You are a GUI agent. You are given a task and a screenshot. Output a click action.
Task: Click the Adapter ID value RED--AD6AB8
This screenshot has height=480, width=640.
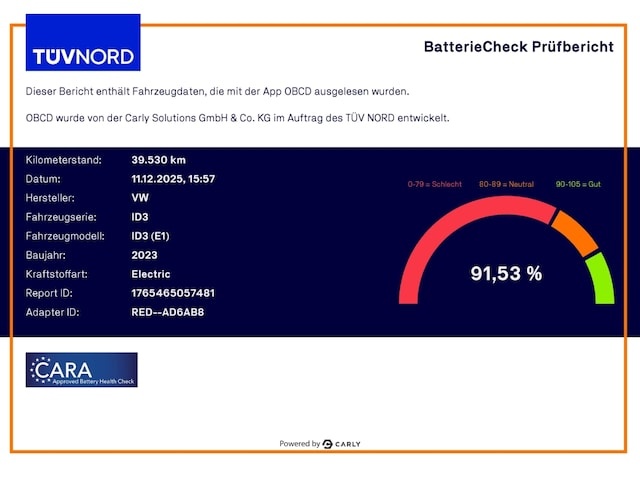(x=167, y=312)
